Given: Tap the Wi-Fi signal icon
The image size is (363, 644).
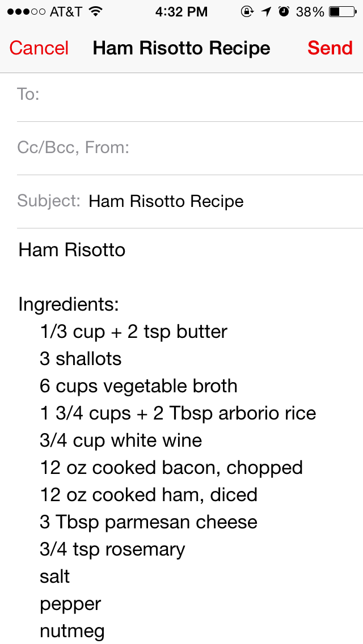Looking at the screenshot, I should click(96, 11).
